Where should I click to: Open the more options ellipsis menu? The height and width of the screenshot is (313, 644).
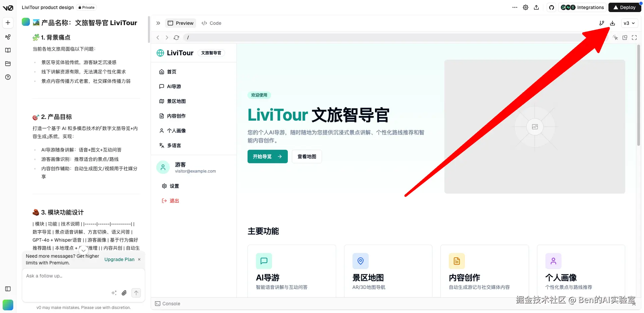click(515, 7)
